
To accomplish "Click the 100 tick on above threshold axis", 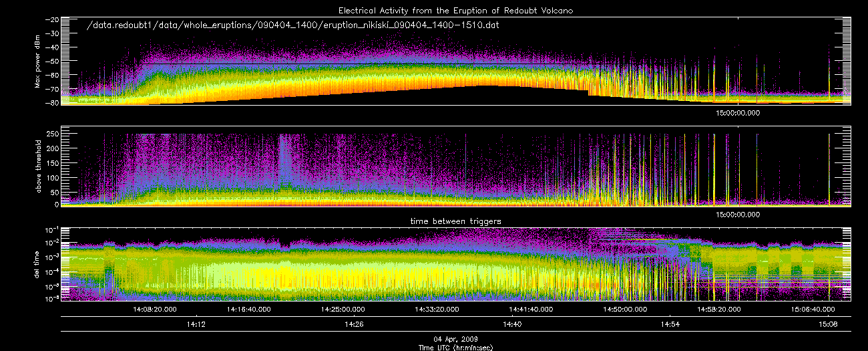I will 51,177.
